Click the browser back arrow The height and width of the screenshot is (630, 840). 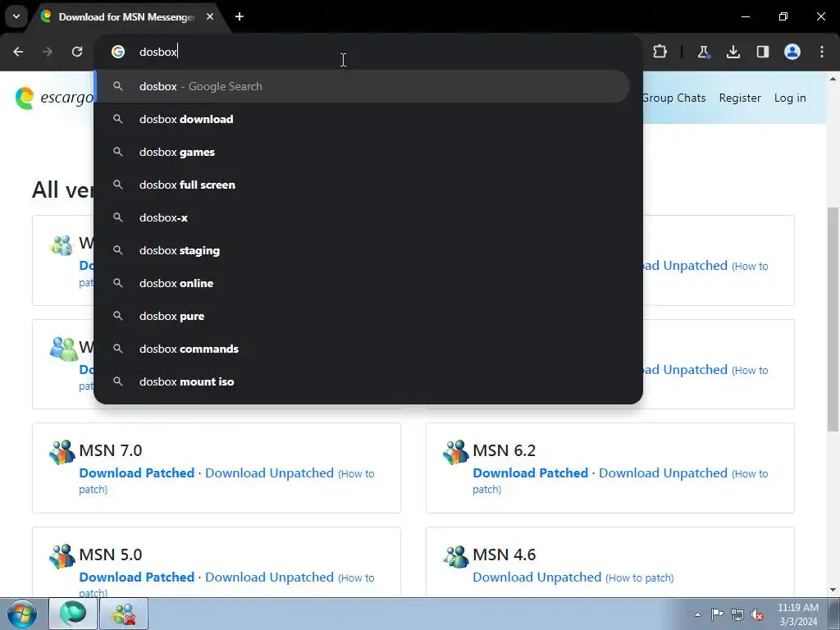coord(18,52)
